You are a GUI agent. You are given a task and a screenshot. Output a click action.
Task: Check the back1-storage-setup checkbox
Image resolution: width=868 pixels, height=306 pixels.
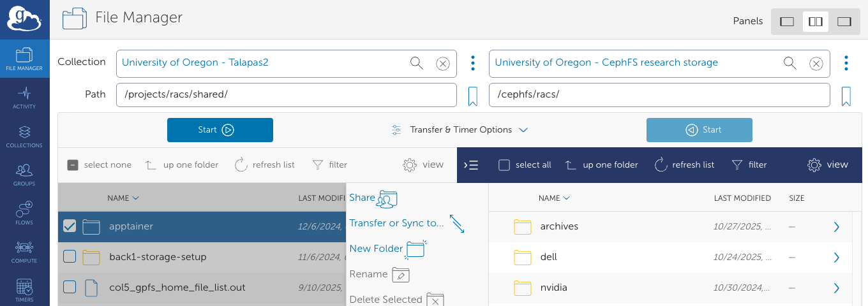(70, 257)
